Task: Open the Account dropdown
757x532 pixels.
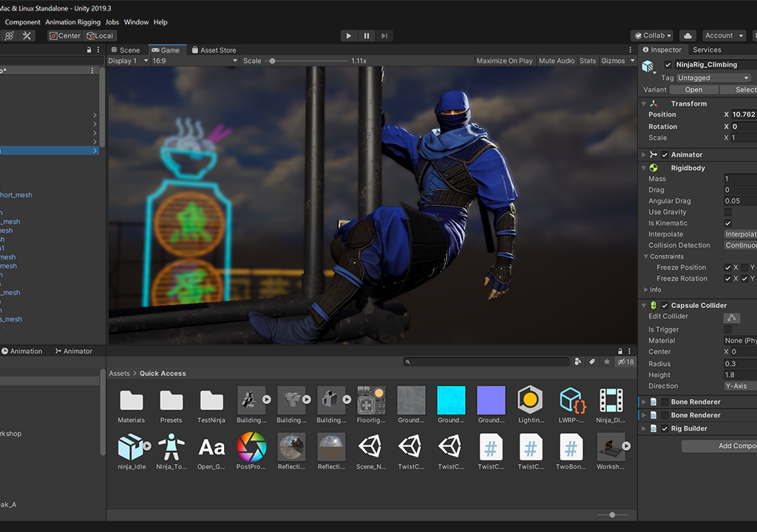Action: coord(724,35)
